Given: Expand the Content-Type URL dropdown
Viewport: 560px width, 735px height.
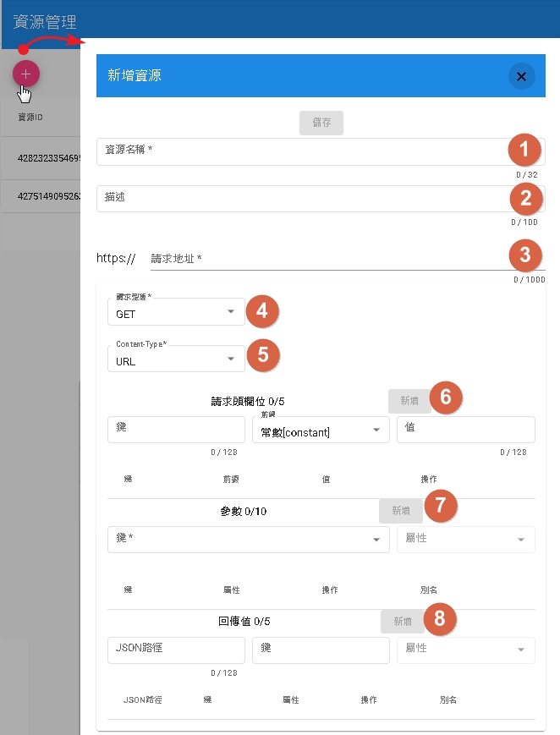Looking at the screenshot, I should coord(176,359).
